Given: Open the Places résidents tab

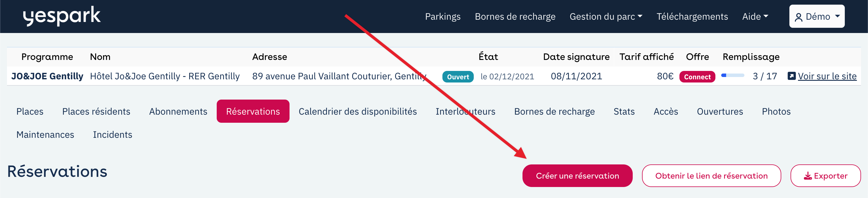Looking at the screenshot, I should 96,111.
